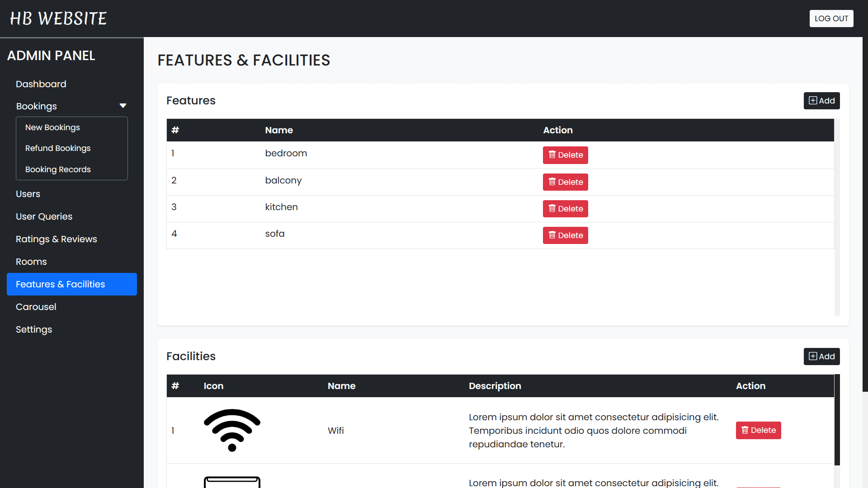Image resolution: width=868 pixels, height=488 pixels.
Task: Navigate to User Queries
Action: [44, 216]
